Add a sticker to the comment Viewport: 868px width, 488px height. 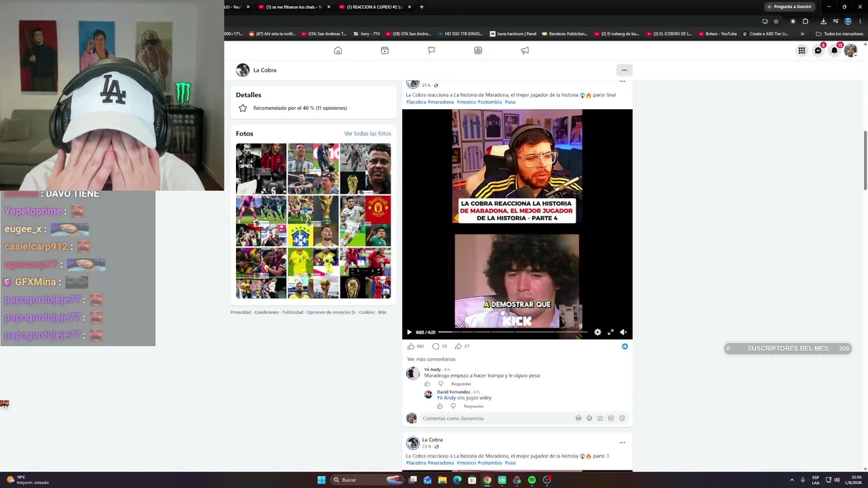[622, 418]
